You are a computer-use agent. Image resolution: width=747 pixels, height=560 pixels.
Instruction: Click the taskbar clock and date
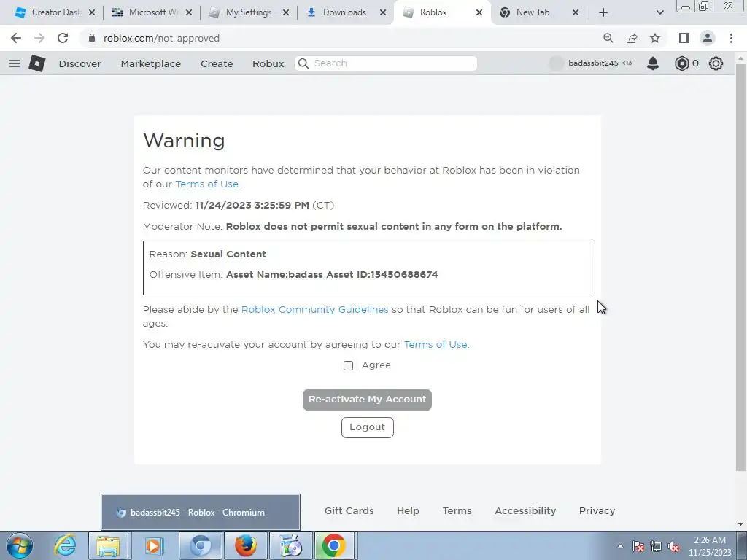click(710, 546)
